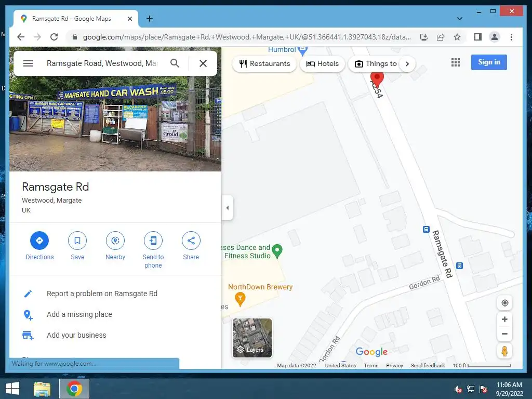Click the Nearby icon
Image resolution: width=532 pixels, height=399 pixels.
coord(115,241)
